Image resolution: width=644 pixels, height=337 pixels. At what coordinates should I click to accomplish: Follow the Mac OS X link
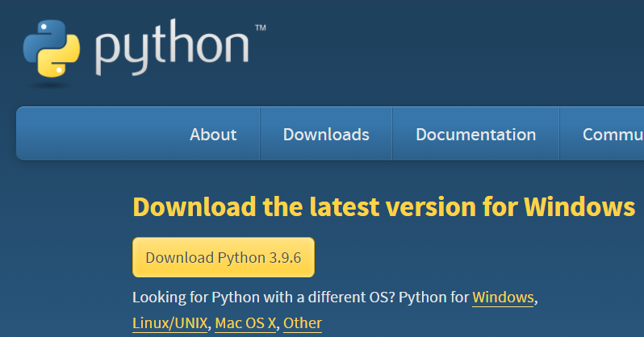tap(245, 323)
